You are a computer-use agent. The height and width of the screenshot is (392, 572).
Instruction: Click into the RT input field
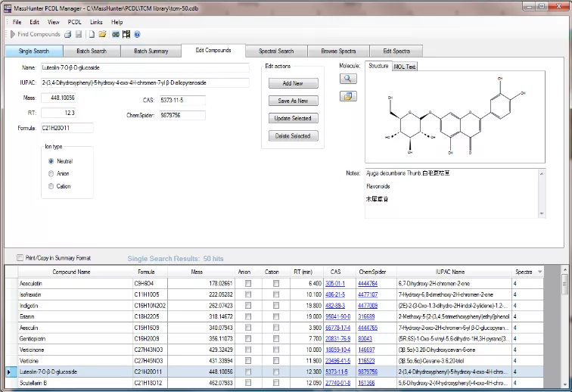(x=58, y=113)
